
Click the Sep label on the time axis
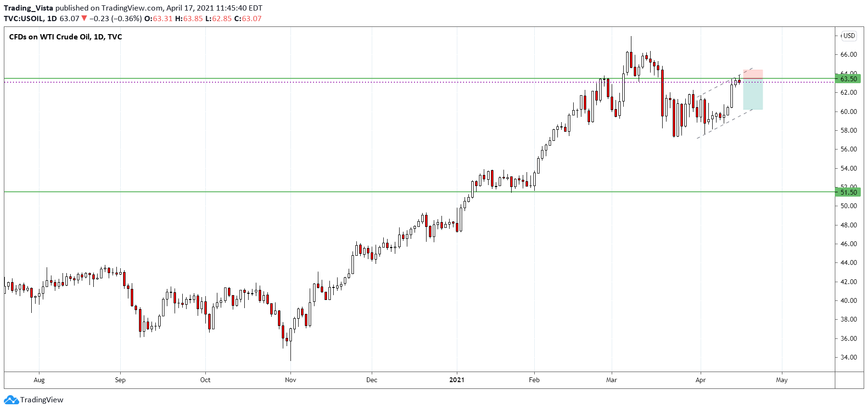[x=120, y=380]
